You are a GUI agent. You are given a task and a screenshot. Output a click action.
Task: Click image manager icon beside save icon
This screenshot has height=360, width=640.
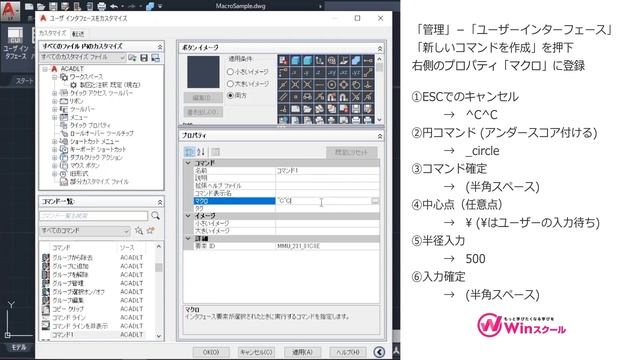tap(156, 58)
